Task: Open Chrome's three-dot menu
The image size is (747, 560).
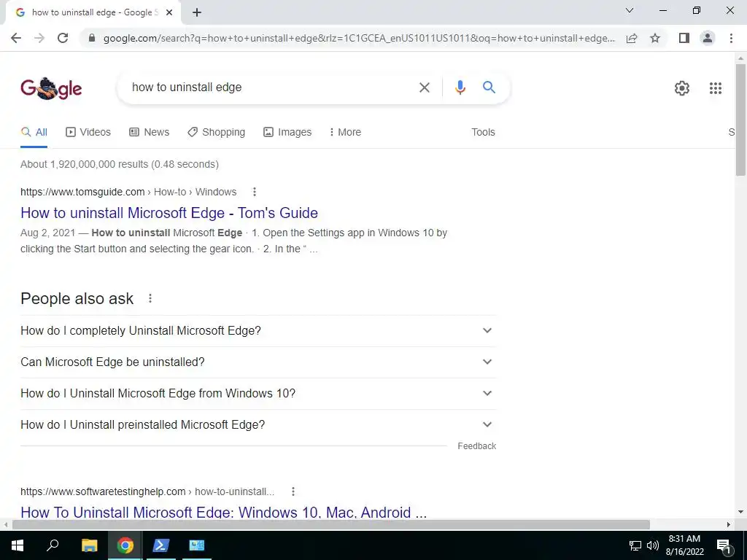Action: point(731,38)
